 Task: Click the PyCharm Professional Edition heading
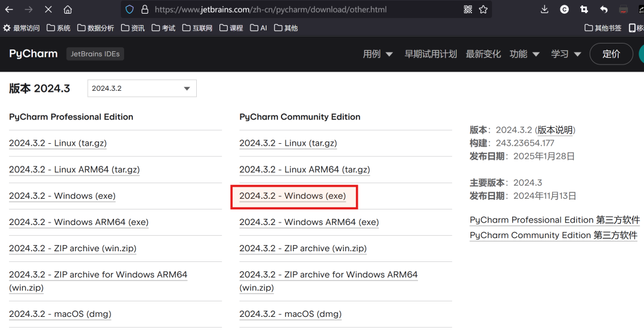click(x=71, y=117)
